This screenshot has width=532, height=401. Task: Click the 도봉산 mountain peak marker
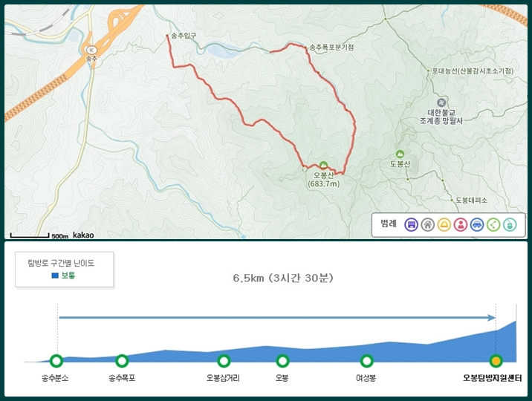tap(400, 154)
